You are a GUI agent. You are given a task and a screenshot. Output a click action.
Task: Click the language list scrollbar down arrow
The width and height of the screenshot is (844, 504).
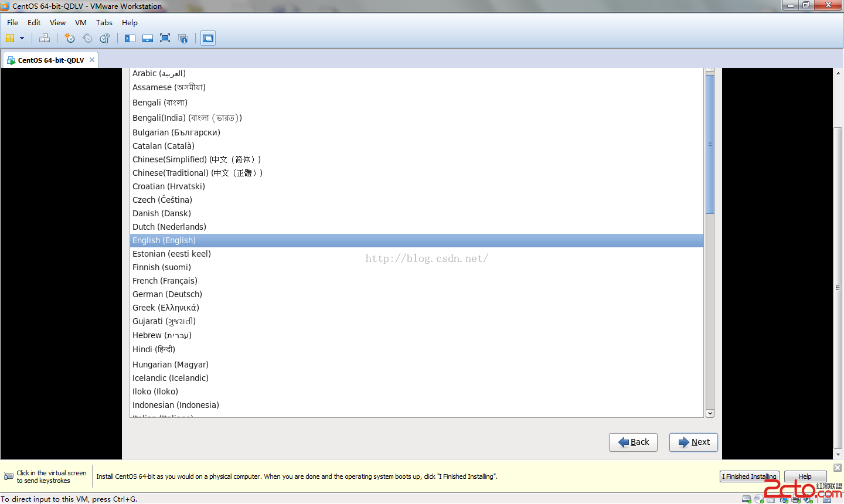pyautogui.click(x=710, y=413)
